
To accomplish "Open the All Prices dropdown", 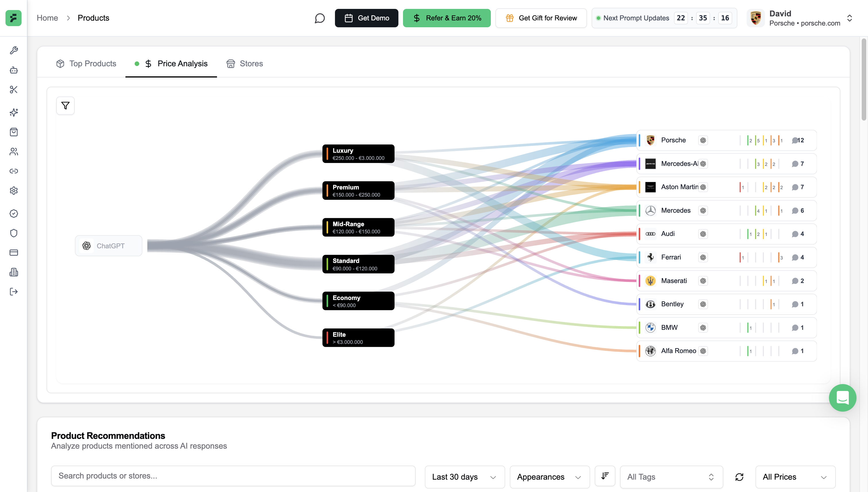I will (795, 477).
